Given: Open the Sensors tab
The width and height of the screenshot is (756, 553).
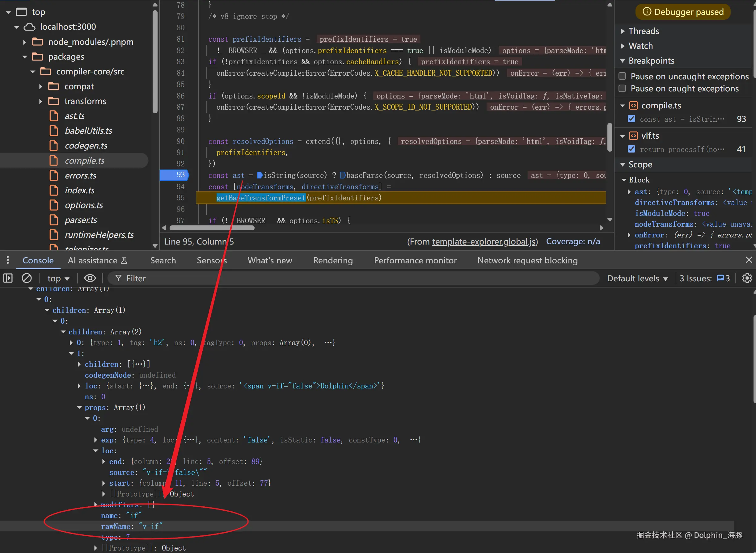Looking at the screenshot, I should (x=212, y=260).
